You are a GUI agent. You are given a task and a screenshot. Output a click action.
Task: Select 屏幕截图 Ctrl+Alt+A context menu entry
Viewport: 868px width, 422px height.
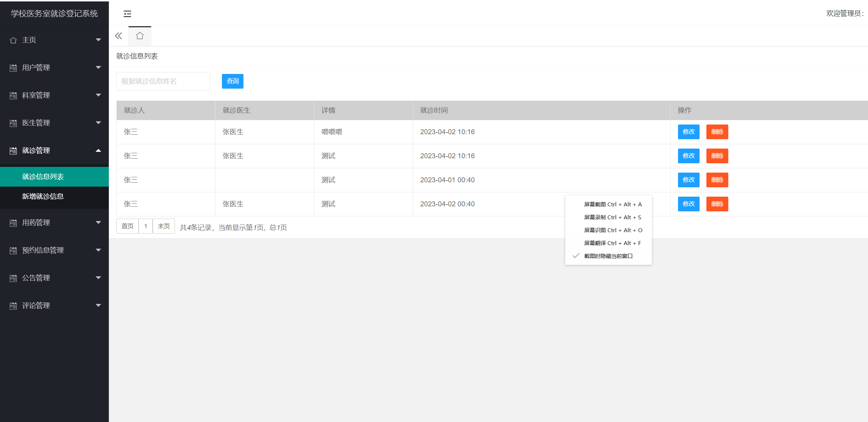click(612, 204)
